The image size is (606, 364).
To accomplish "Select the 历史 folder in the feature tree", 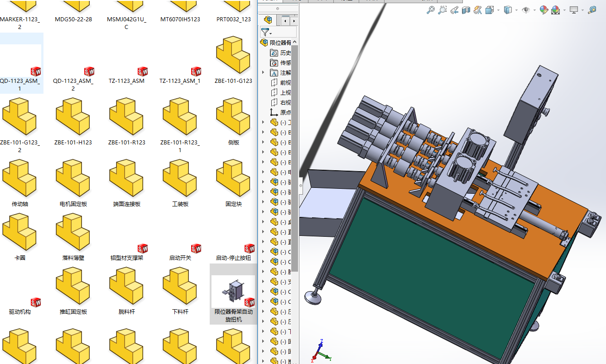I will [x=280, y=53].
